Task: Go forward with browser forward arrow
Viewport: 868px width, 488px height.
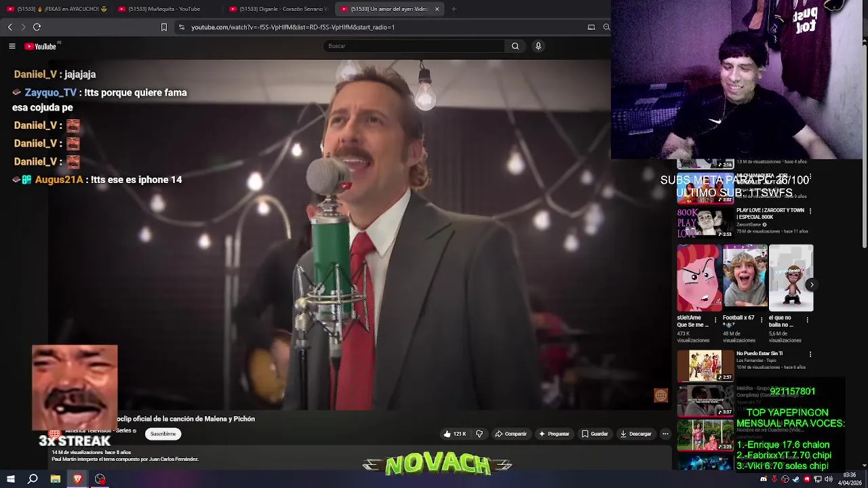Action: (x=23, y=27)
